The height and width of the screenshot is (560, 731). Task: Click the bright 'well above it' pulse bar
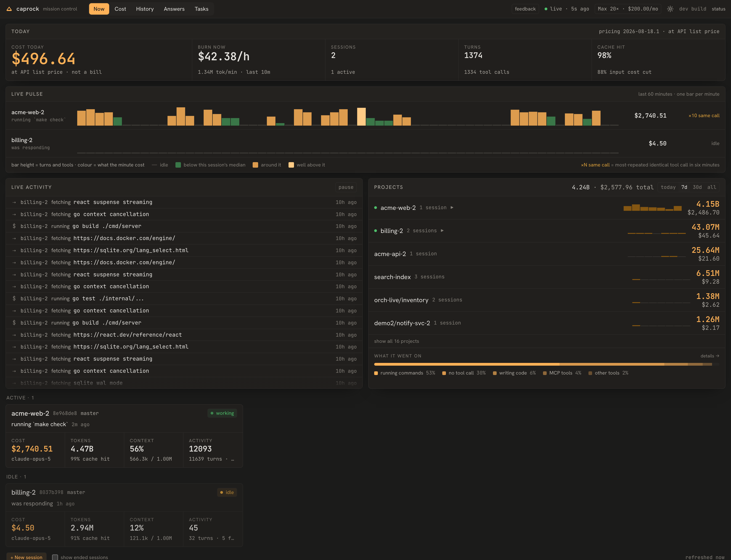(361, 117)
